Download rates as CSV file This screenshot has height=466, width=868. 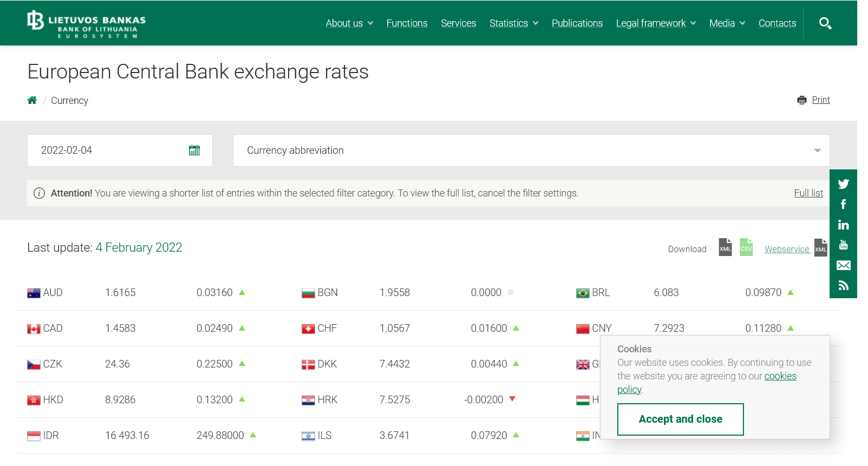pos(746,248)
